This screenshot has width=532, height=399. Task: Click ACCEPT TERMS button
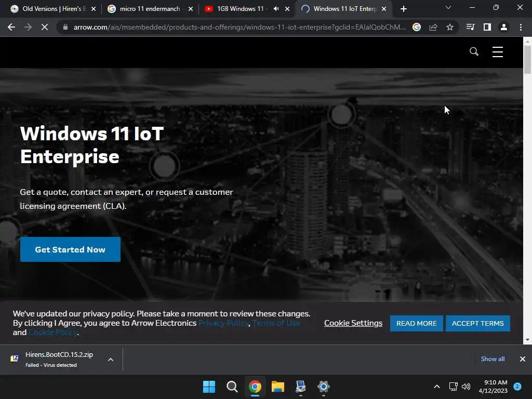tap(478, 323)
